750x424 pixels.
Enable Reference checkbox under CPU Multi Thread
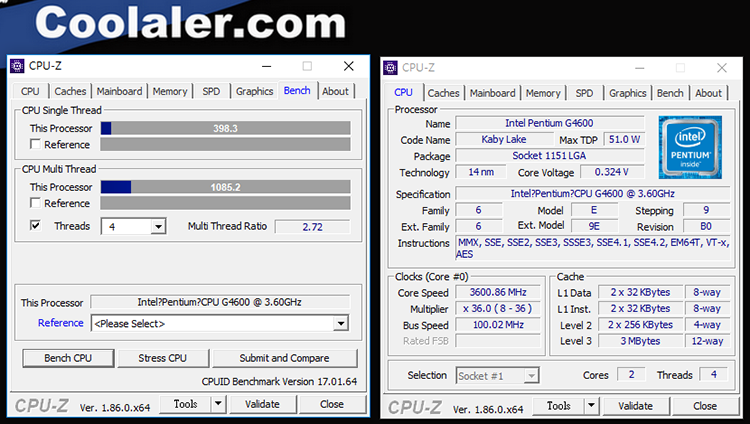click(35, 203)
